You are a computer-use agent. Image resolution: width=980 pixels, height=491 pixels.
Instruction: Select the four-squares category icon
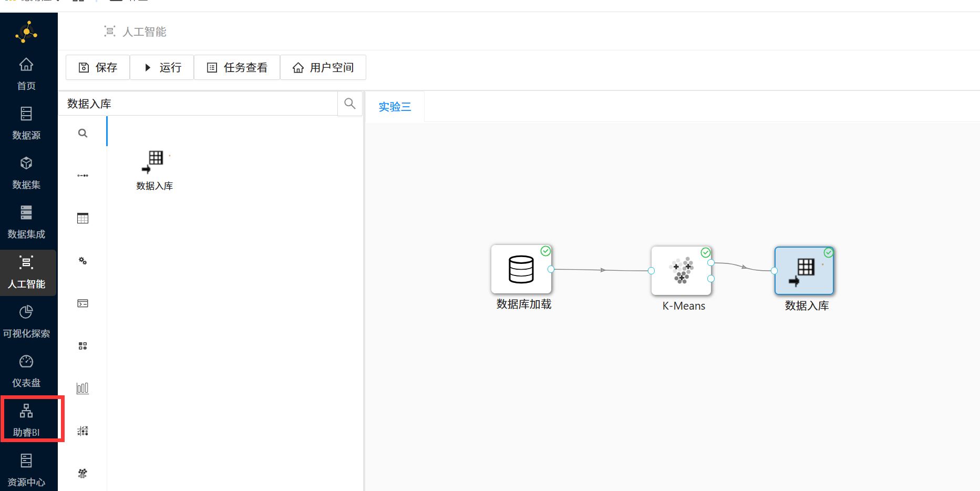[x=82, y=346]
